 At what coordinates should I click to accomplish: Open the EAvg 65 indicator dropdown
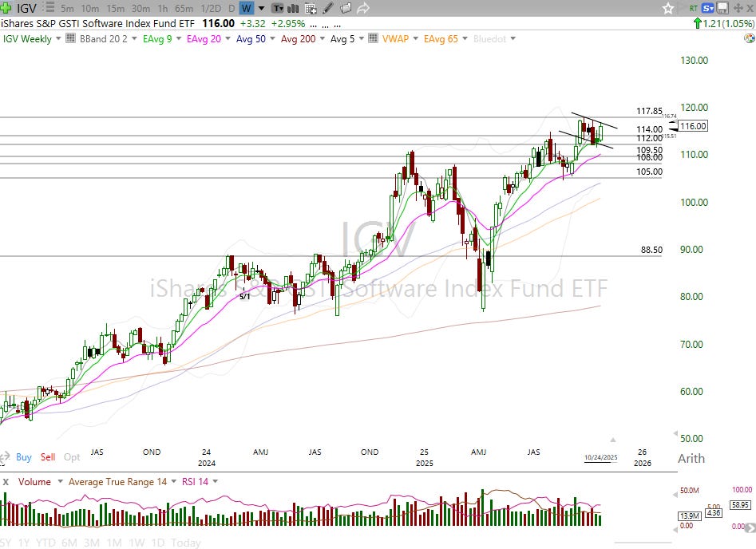point(465,38)
